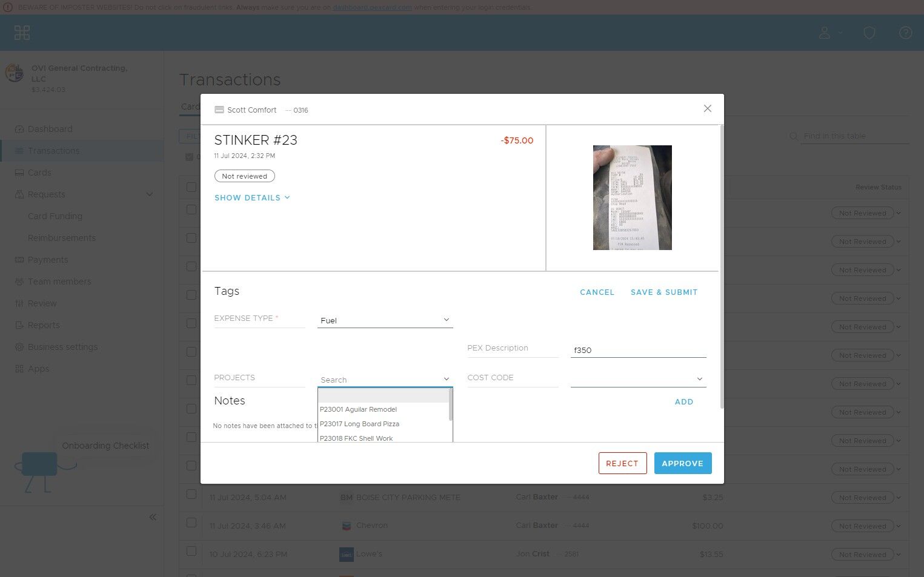Check the Boise City Parking Mete row checkbox
This screenshot has width=924, height=577.
point(191,494)
